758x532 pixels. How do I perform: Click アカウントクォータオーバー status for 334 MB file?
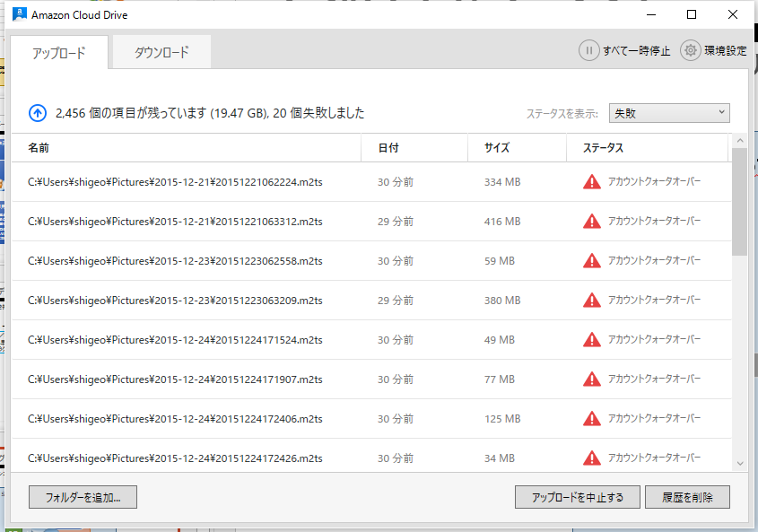(x=654, y=182)
